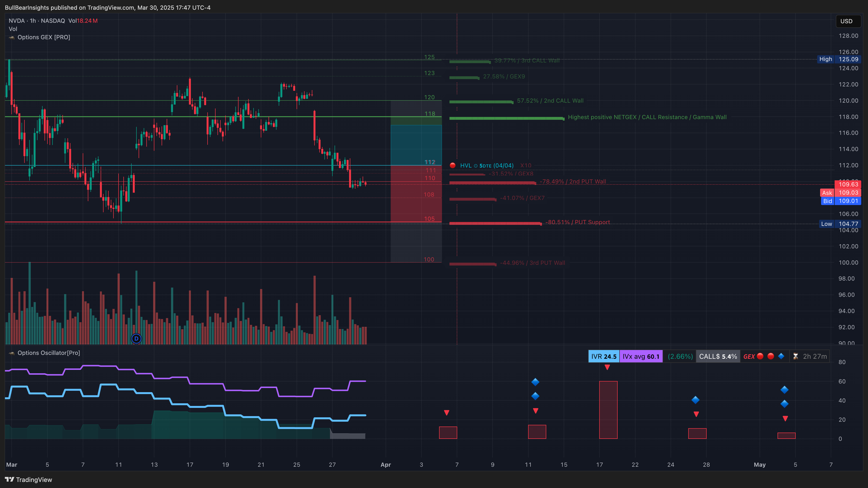Click the Low 104.77 price label
Image resolution: width=868 pixels, height=488 pixels.
coord(840,224)
